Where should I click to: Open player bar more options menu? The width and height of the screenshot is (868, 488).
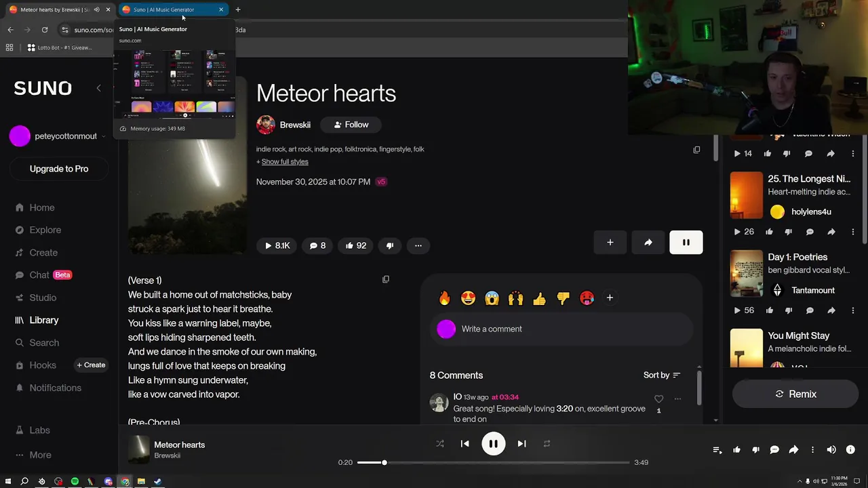[x=812, y=449]
